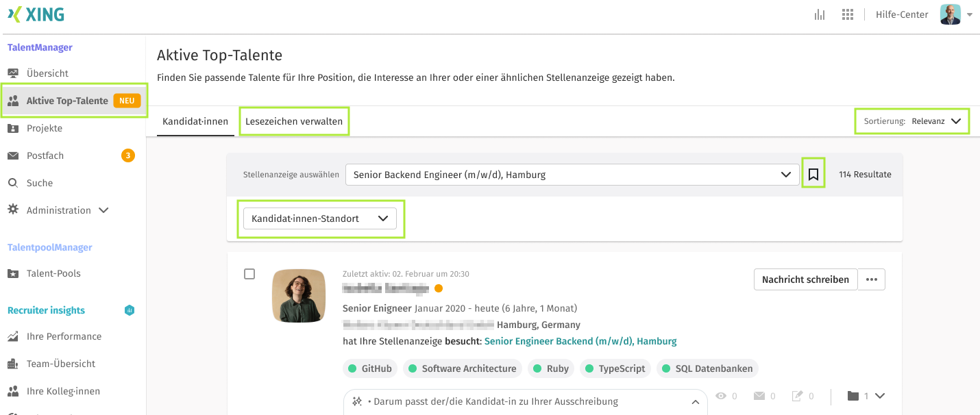Click the envelope messages count icon
Screen dimensions: 980x415
coord(759,396)
